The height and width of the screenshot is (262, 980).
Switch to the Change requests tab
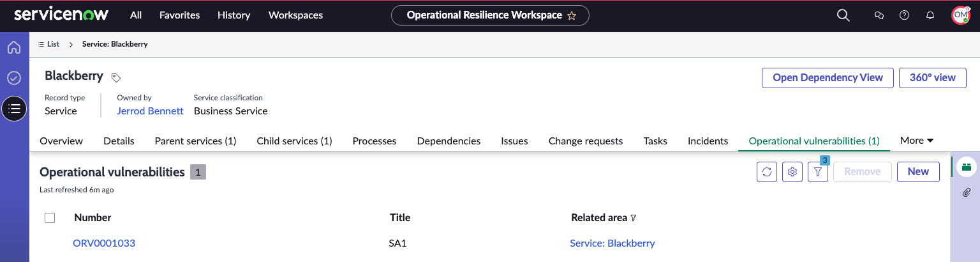586,141
